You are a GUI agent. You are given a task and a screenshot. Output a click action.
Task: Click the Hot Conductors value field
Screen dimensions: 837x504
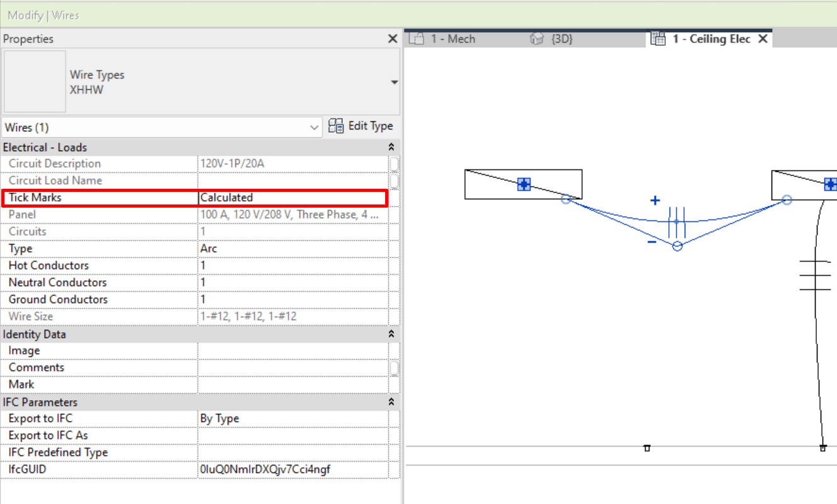(x=293, y=266)
